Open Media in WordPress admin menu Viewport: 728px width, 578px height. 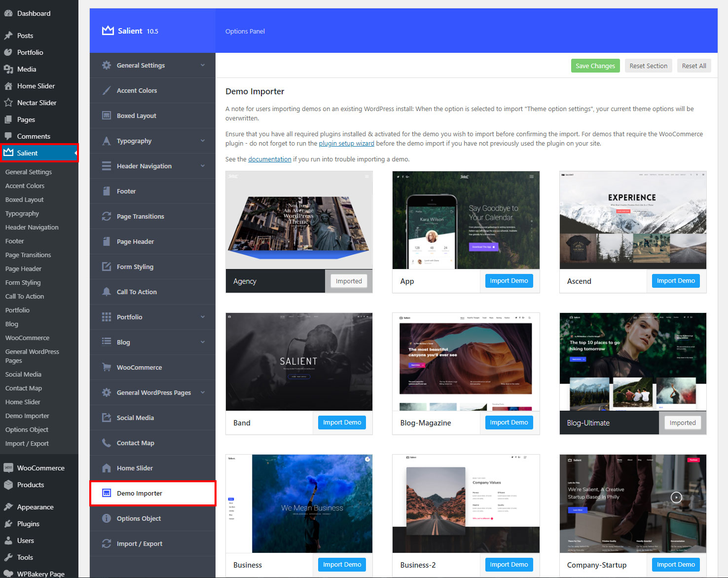39,69
